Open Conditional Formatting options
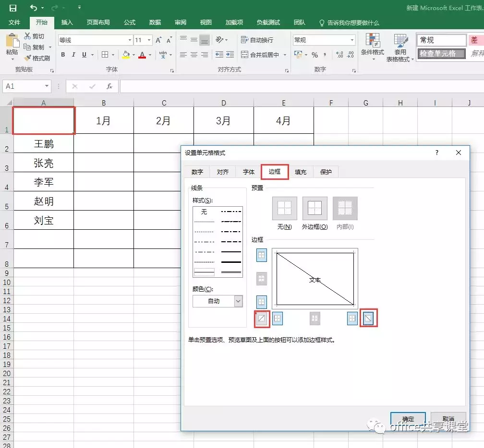This screenshot has height=448, width=484. coord(373,47)
